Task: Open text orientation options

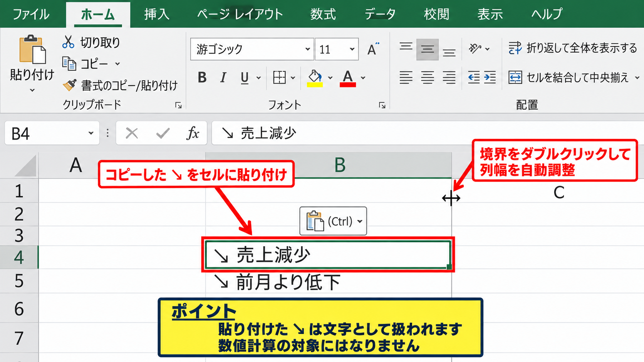Action: pyautogui.click(x=475, y=48)
